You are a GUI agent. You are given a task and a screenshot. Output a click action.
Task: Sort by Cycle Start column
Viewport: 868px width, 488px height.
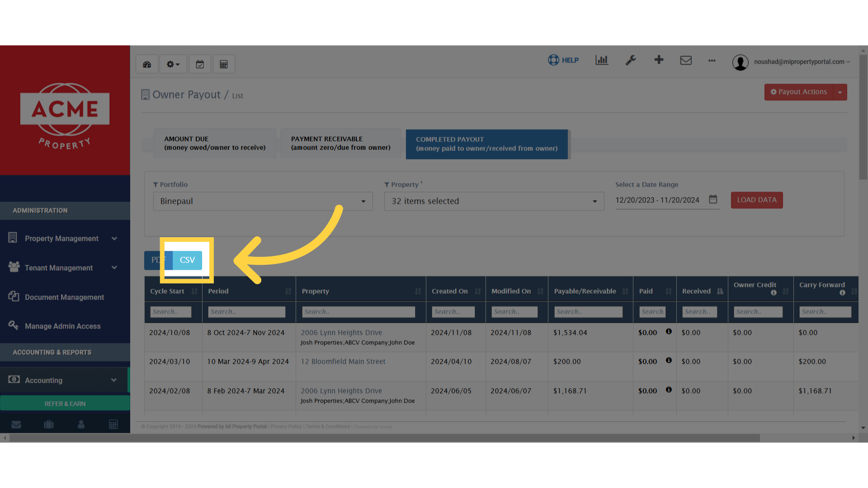(x=174, y=291)
